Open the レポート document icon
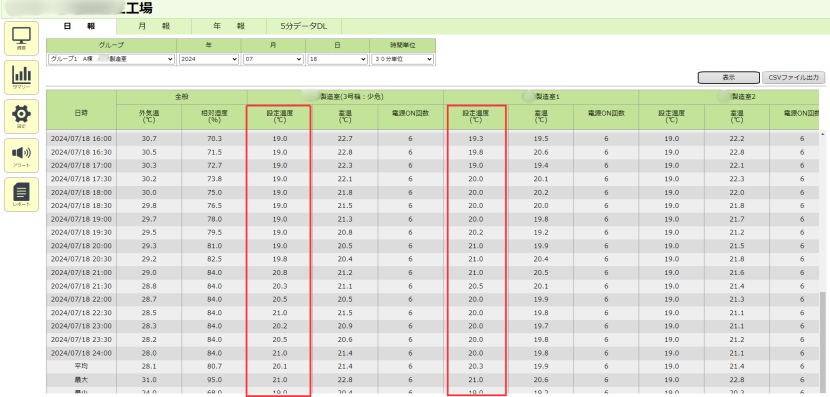 (x=21, y=194)
